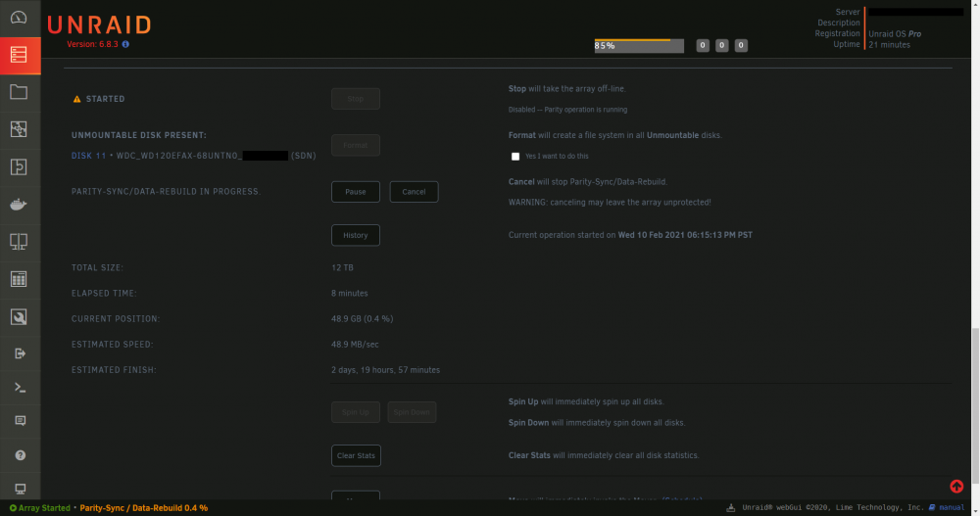Tick the 'Yes I want to do this' checkbox
Viewport: 980px width, 516px height.
pos(515,157)
